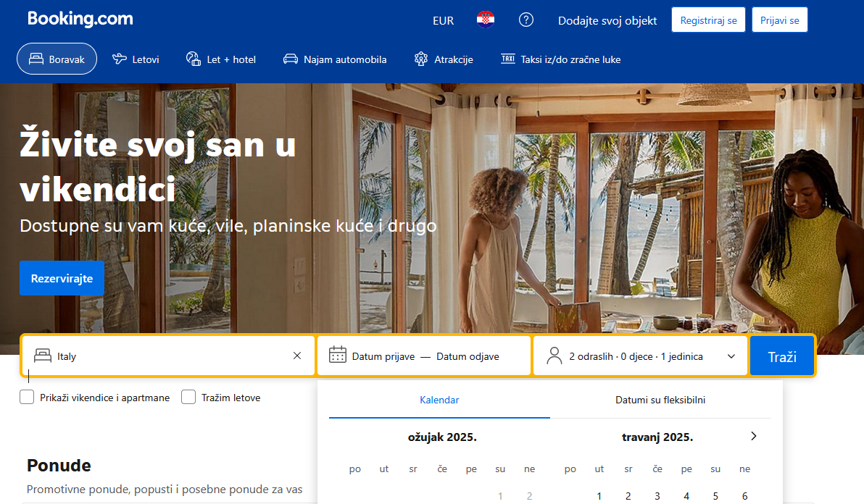Tick Prikaži vikendice i apartmane checkbox
Image resolution: width=864 pixels, height=504 pixels.
point(26,397)
